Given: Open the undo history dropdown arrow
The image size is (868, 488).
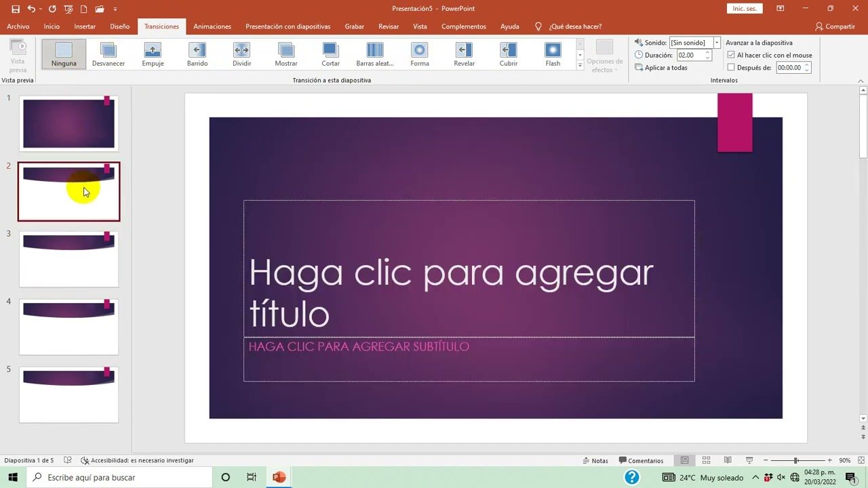Looking at the screenshot, I should pyautogui.click(x=41, y=9).
